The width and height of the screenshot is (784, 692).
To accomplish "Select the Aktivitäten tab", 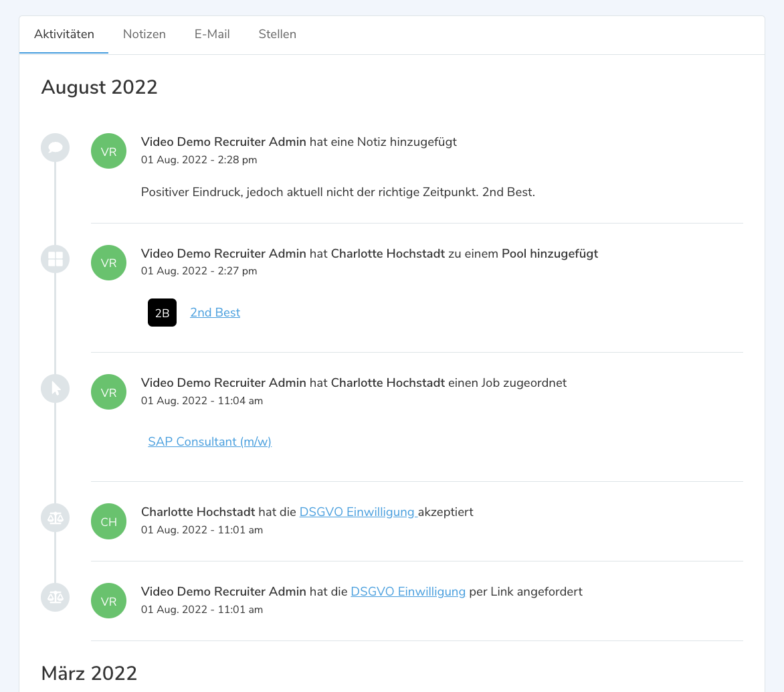I will [64, 34].
